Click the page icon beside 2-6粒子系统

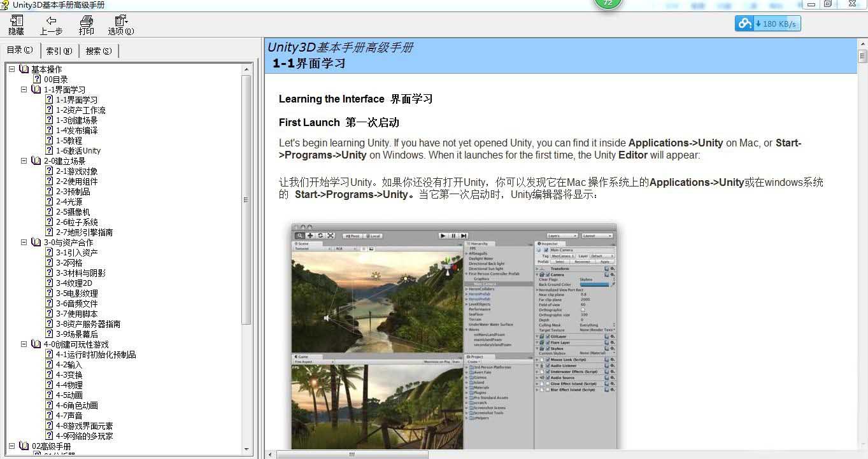tap(49, 222)
